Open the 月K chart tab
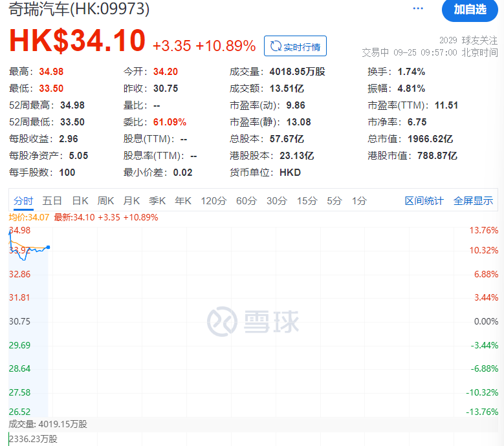Viewport: 504px width, 446px height. click(132, 201)
